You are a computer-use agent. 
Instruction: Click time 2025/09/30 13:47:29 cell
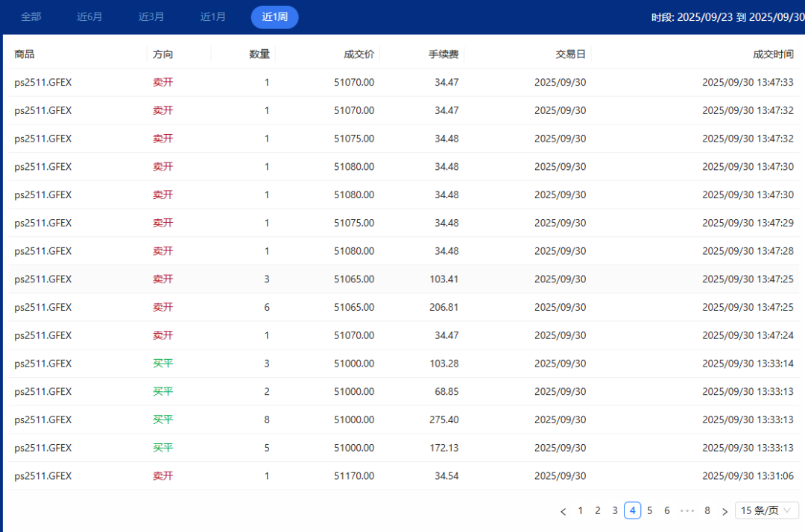tap(748, 223)
